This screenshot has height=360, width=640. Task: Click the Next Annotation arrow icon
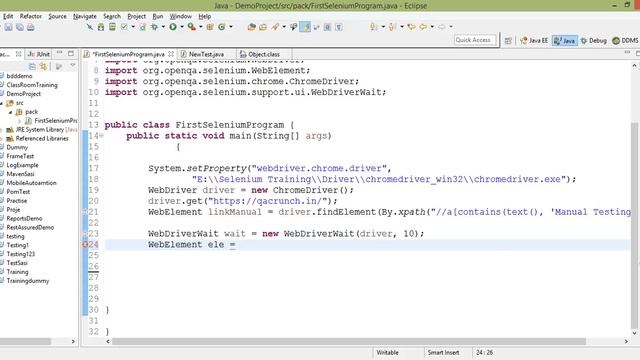click(x=373, y=27)
